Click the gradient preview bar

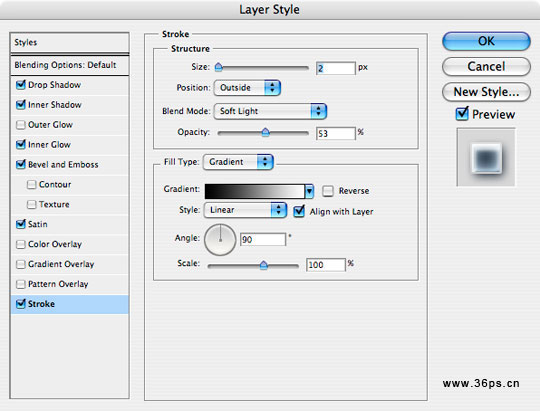[255, 191]
